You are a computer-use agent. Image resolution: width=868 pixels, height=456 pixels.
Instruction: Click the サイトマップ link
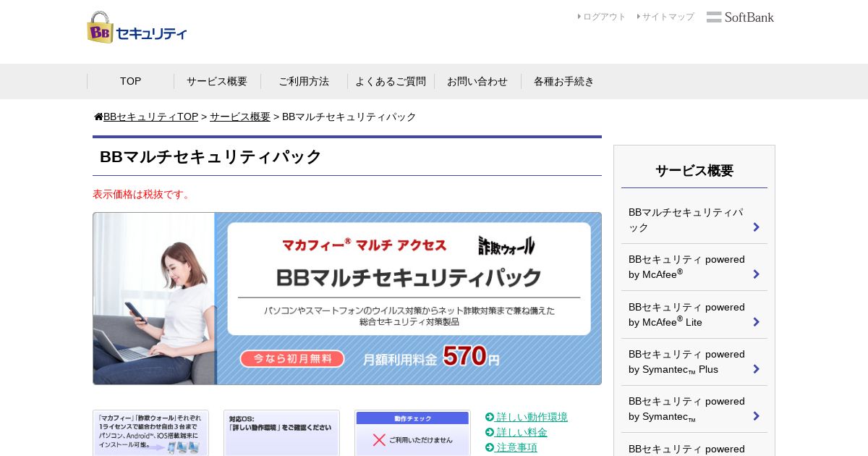click(x=668, y=17)
